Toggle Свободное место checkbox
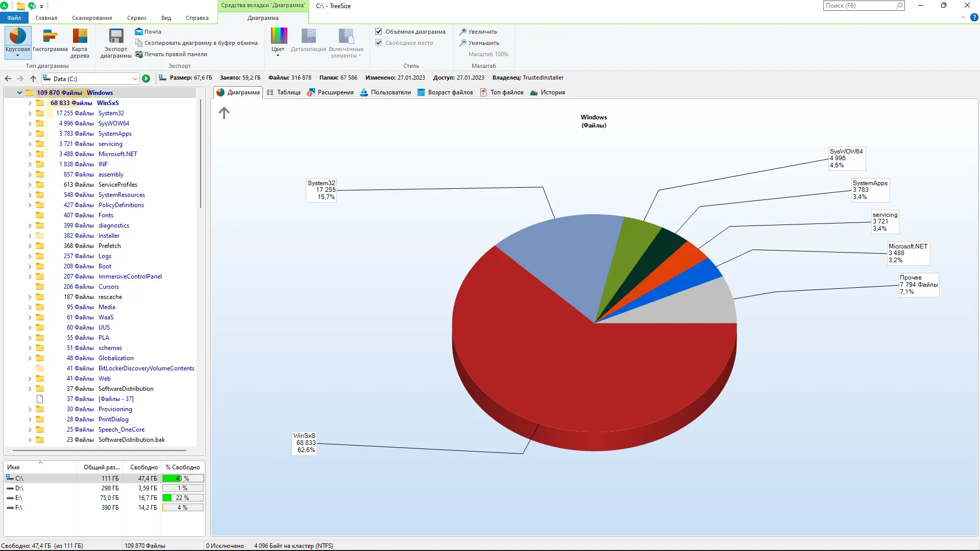Screen dimensions: 980x551 (379, 43)
